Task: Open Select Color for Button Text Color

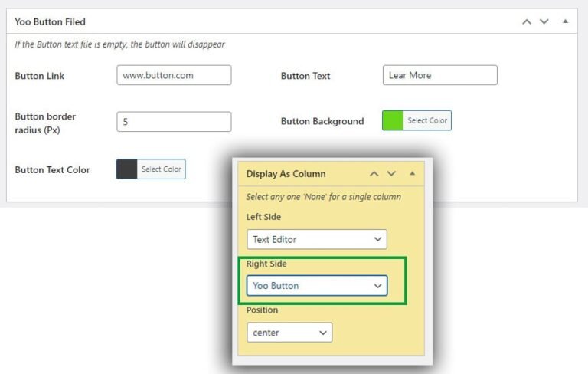Action: pyautogui.click(x=162, y=169)
